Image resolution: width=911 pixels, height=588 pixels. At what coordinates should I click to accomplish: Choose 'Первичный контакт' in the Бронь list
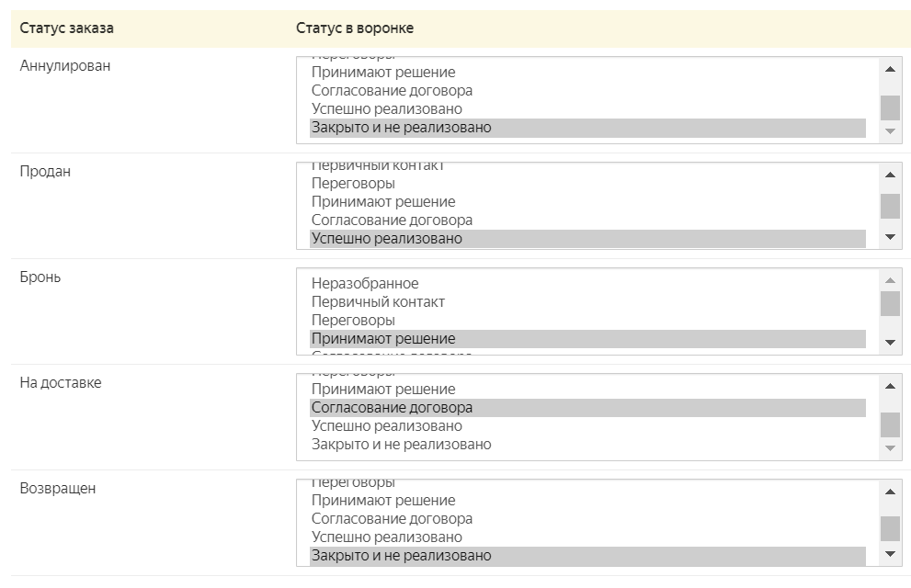pos(378,302)
